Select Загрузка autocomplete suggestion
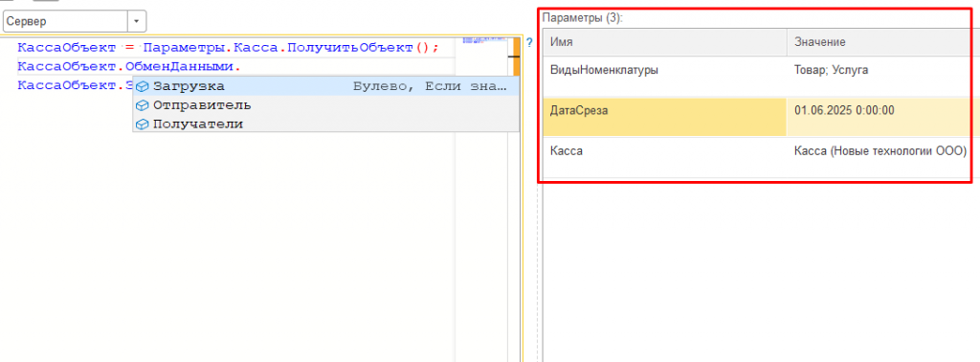980x362 pixels. click(x=326, y=86)
